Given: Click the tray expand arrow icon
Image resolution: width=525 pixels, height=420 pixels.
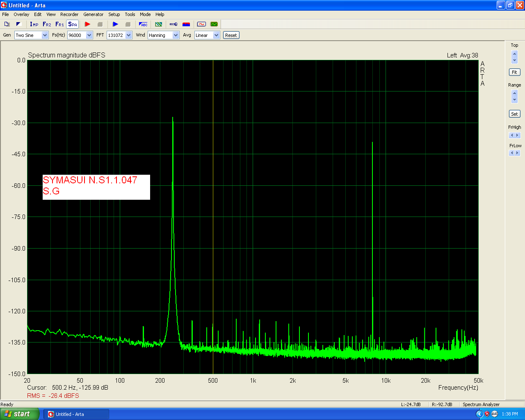Looking at the screenshot, I should pyautogui.click(x=479, y=414).
